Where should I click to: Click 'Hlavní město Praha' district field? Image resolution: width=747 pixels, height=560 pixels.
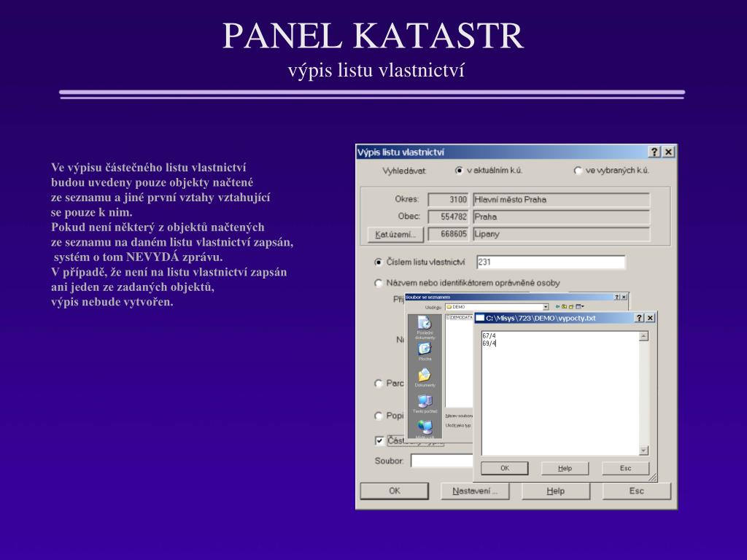(x=561, y=200)
